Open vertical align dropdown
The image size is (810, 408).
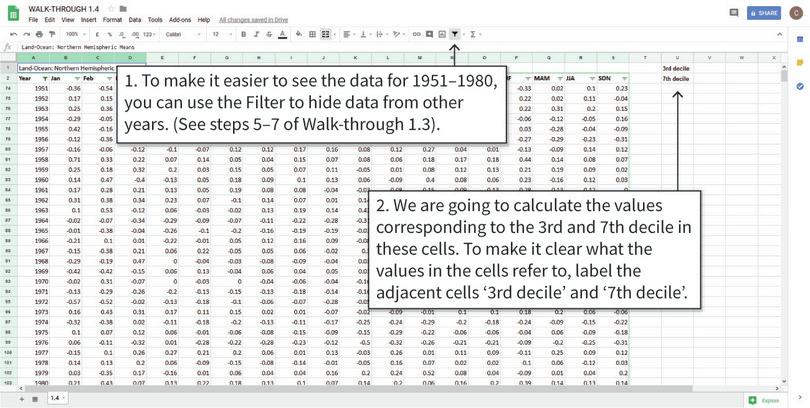tap(365, 34)
